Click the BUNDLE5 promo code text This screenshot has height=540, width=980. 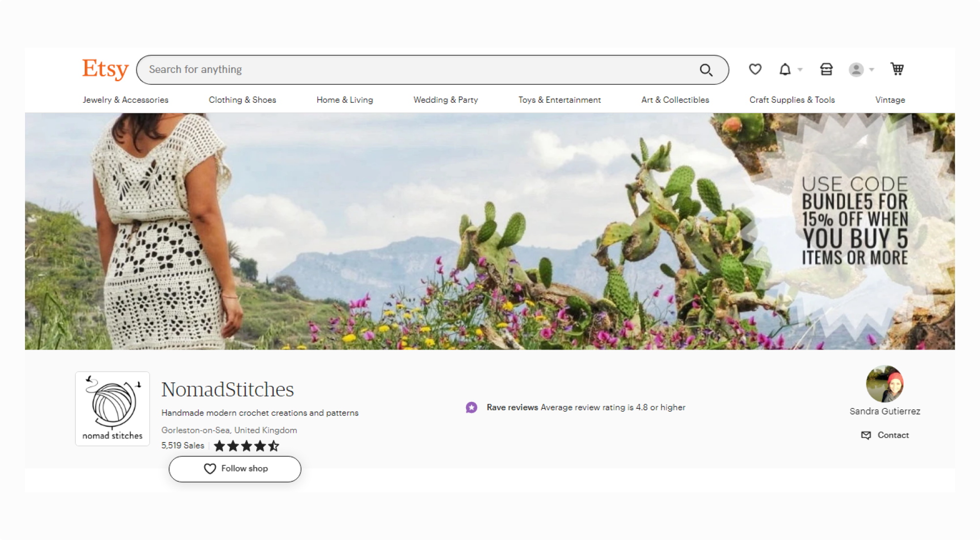[x=855, y=220]
